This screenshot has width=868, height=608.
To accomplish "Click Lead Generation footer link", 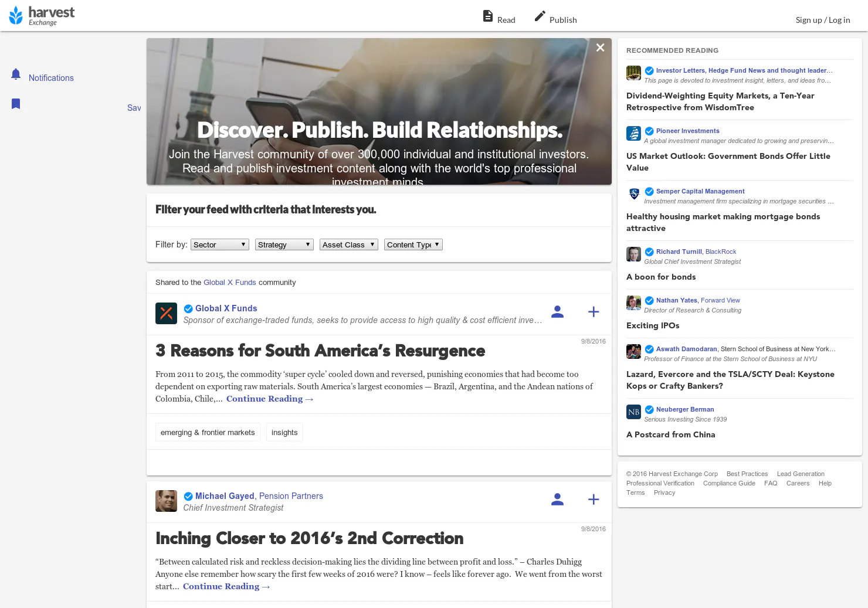I will (801, 474).
